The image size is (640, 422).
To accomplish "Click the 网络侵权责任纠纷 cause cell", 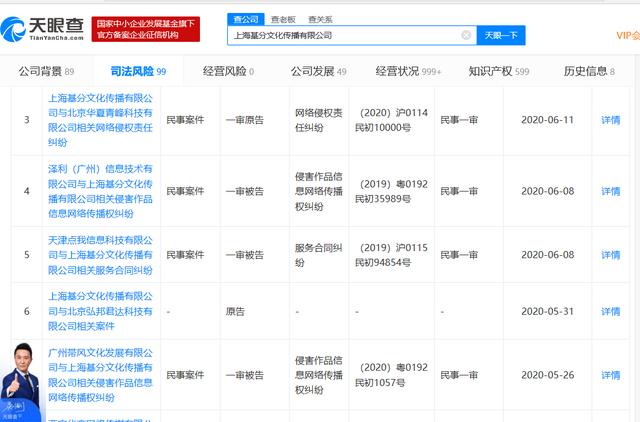I will pos(318,120).
